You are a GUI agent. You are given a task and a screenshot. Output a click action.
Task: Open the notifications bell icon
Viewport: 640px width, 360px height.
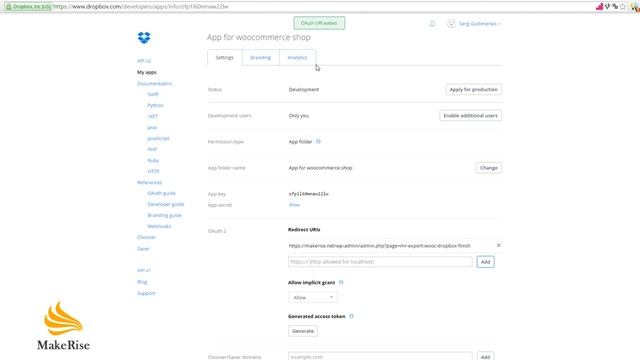[x=432, y=24]
